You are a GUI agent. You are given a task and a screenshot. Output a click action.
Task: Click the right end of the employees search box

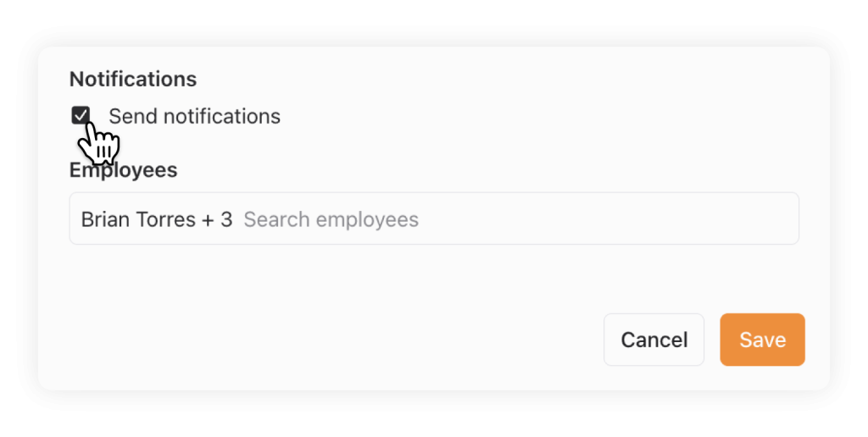(x=775, y=218)
